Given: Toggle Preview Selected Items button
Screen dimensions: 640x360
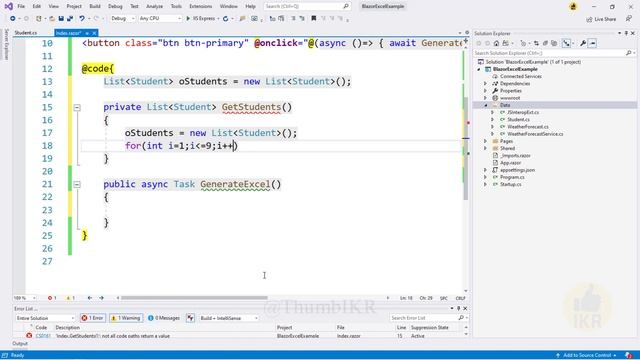Looking at the screenshot, I should [x=592, y=43].
